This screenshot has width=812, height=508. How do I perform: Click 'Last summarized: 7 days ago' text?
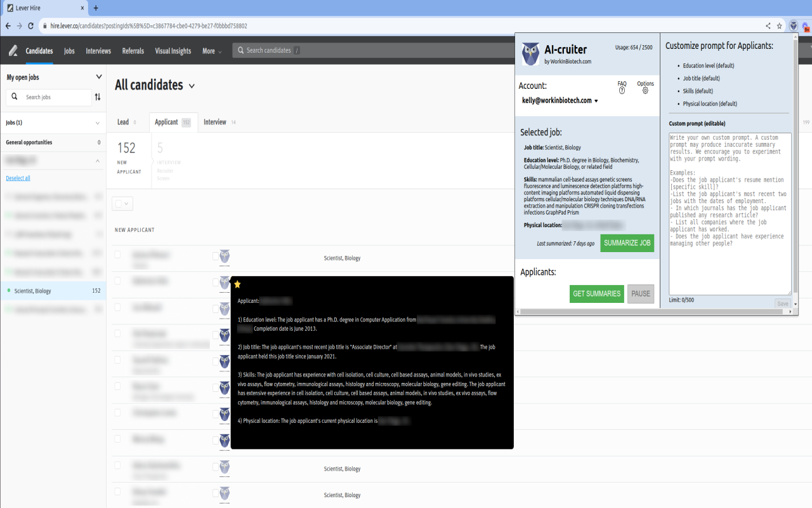566,243
